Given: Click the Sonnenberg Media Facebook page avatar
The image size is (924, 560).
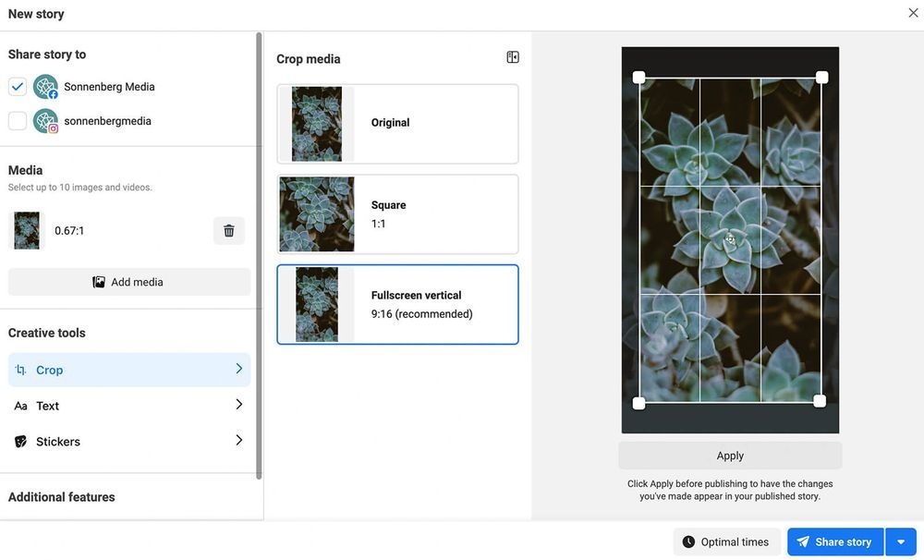Looking at the screenshot, I should 45,87.
